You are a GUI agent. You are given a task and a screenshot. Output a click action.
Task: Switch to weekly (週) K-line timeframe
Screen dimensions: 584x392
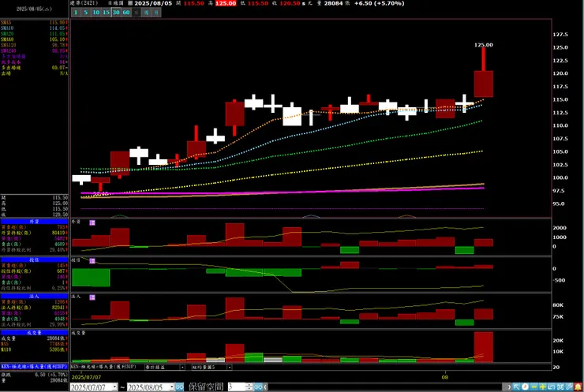[x=146, y=13]
